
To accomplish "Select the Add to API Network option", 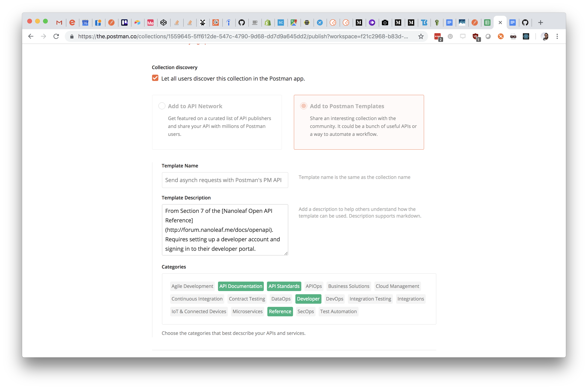I will pos(162,106).
